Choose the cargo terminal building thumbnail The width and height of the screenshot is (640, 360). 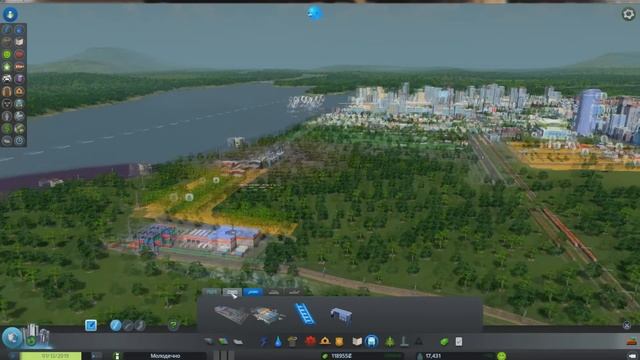[268, 315]
